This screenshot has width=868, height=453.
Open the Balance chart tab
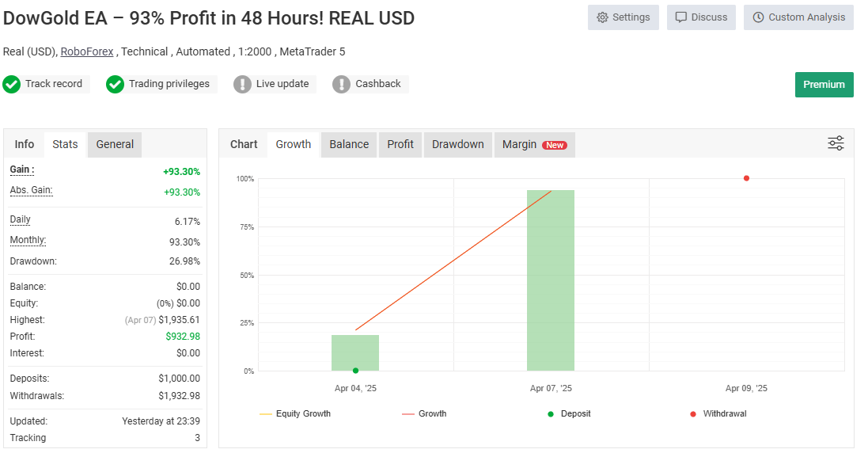(x=349, y=145)
